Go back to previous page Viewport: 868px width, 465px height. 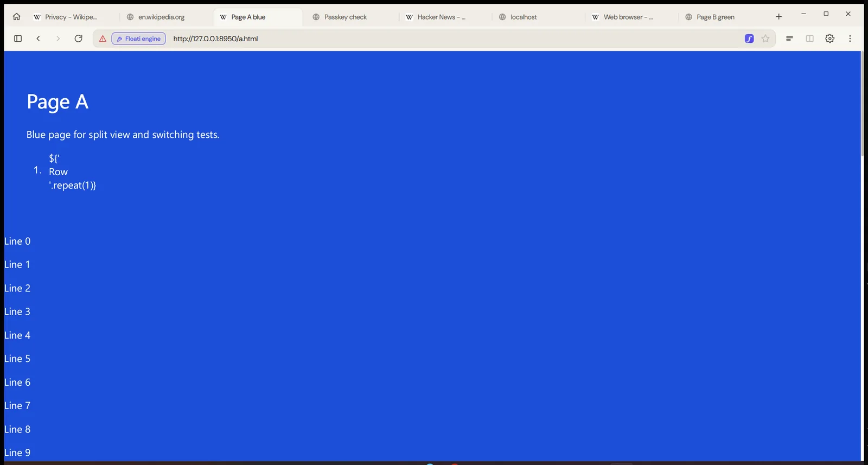(x=38, y=39)
